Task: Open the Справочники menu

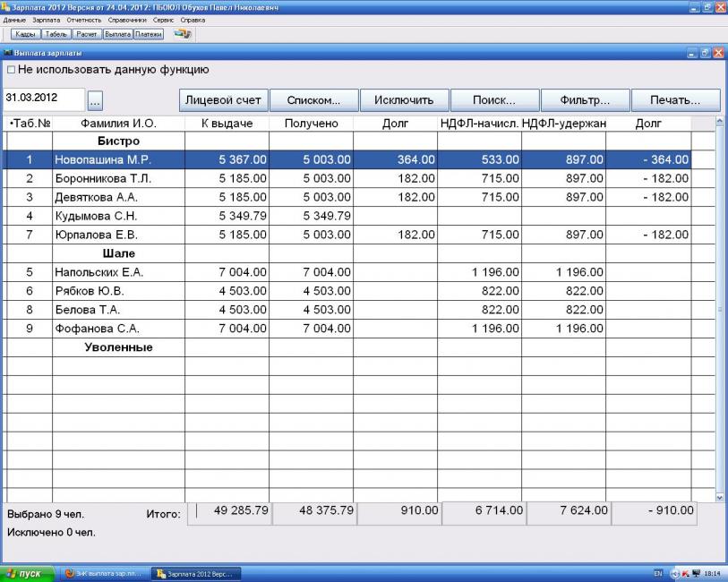Action: (125, 20)
